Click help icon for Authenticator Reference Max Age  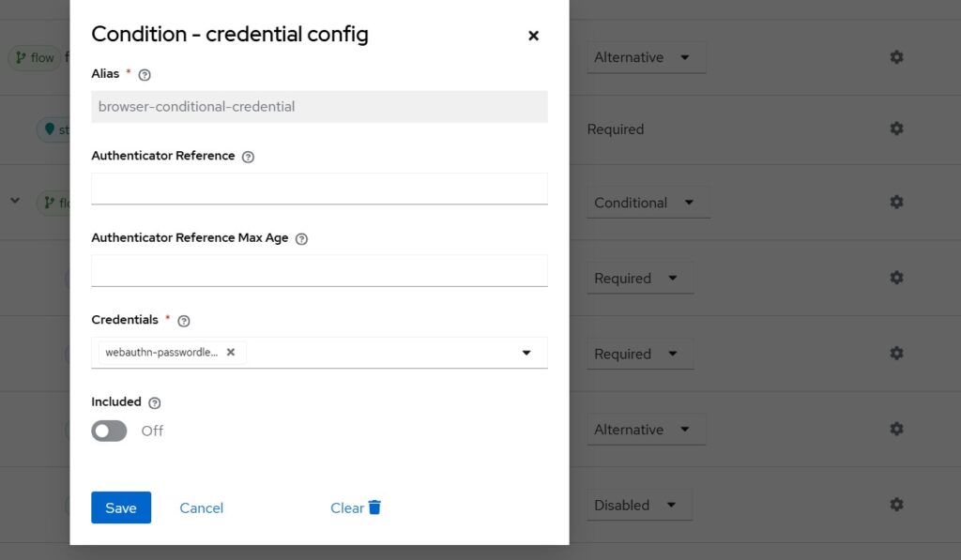(x=301, y=239)
